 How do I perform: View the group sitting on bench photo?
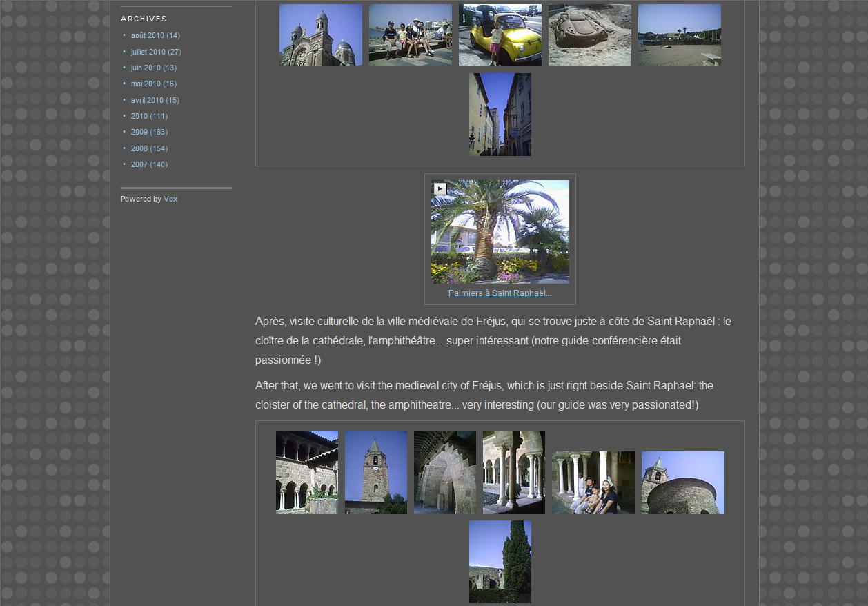[410, 35]
